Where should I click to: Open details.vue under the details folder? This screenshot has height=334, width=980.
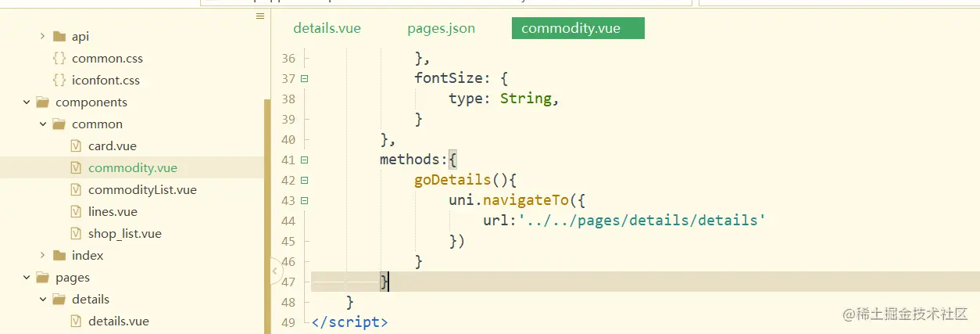pos(119,321)
